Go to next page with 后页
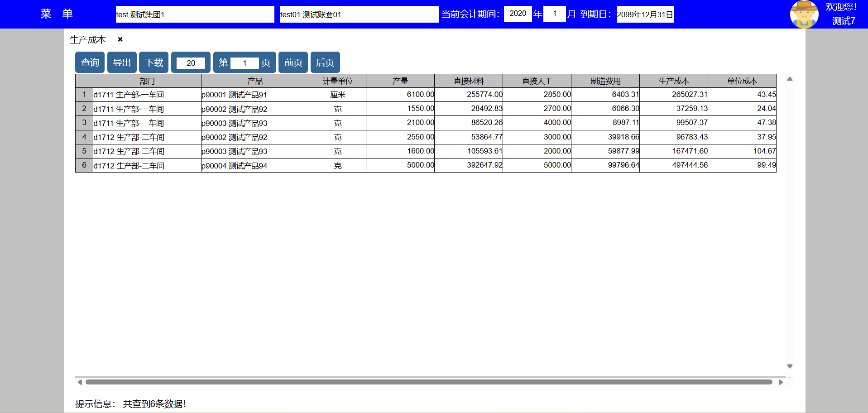This screenshot has height=413, width=868. [x=325, y=62]
